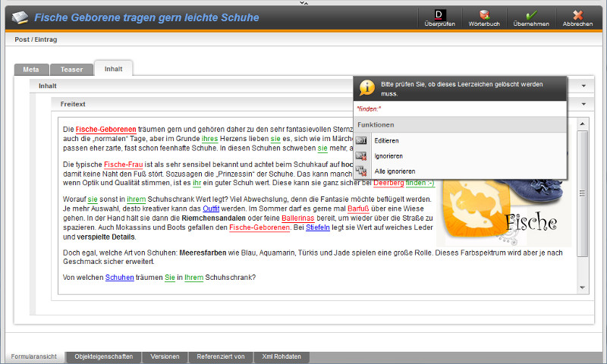Click the Alle ignorieren icon
Image resolution: width=607 pixels, height=364 pixels.
click(361, 171)
